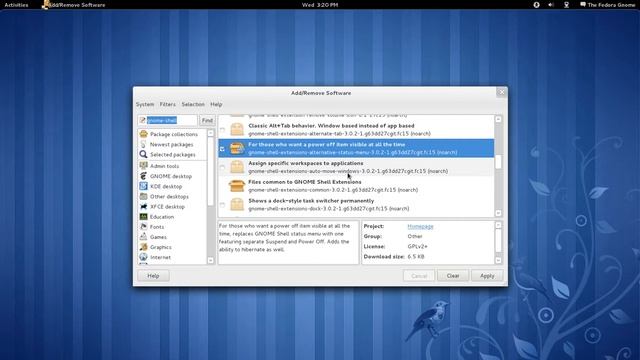Click package icon of power off item entry
The width and height of the screenshot is (640, 360).
[x=237, y=148]
